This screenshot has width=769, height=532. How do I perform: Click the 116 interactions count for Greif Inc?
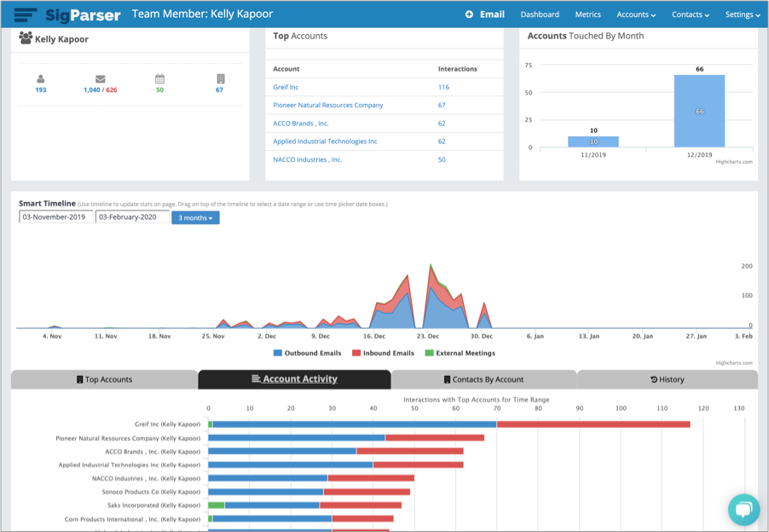(443, 87)
